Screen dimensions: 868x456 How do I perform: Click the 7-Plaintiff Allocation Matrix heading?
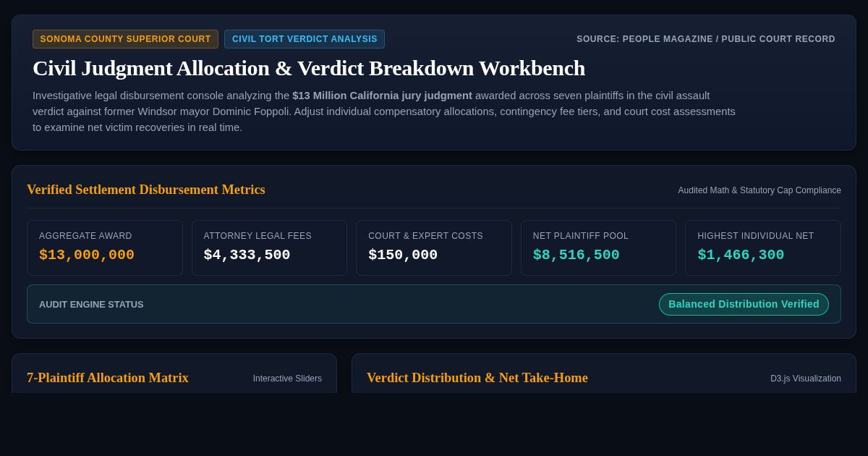point(108,378)
